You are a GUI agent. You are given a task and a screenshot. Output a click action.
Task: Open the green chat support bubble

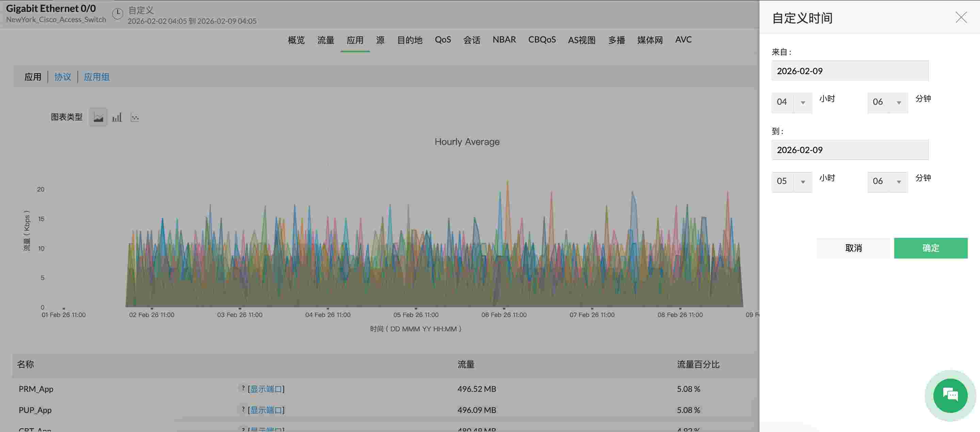[950, 396]
